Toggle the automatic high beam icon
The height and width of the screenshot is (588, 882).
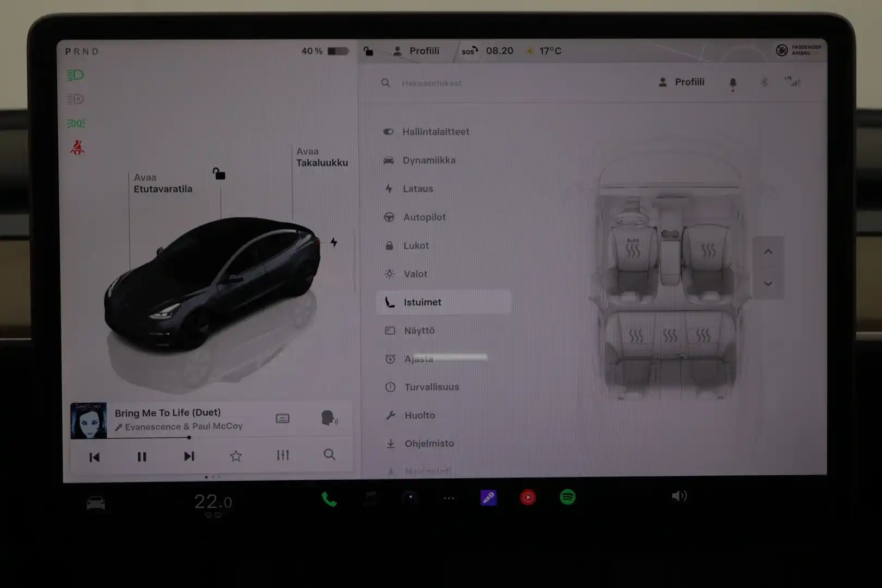tap(76, 99)
